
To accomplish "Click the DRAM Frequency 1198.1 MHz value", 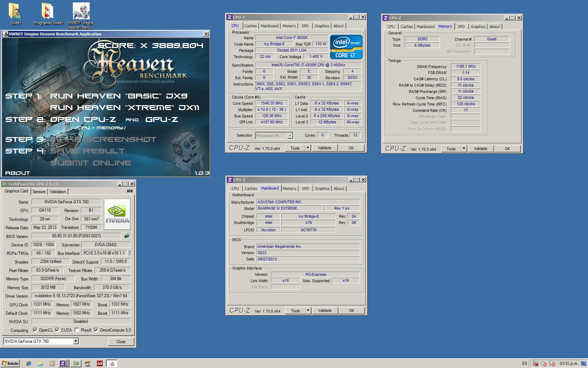I will tap(466, 66).
